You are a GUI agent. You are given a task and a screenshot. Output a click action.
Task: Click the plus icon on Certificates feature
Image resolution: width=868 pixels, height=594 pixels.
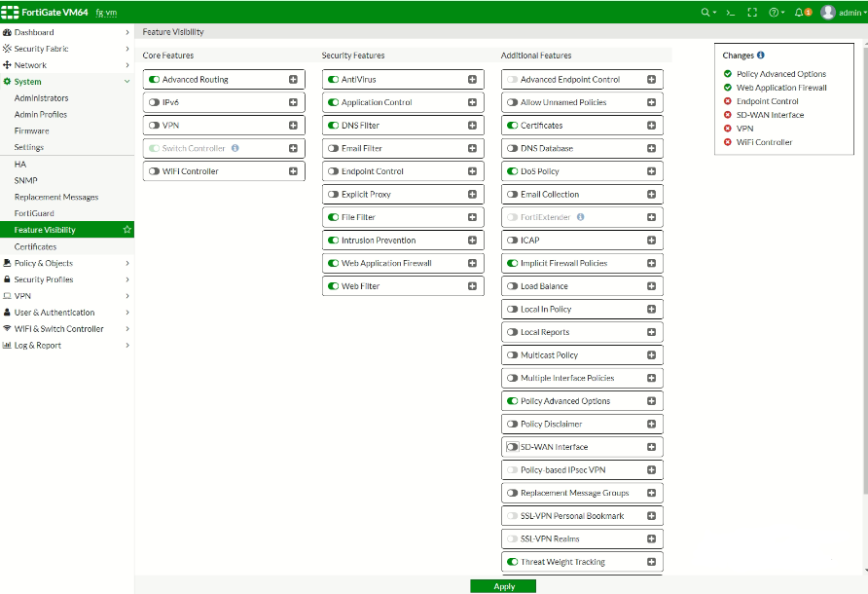[x=652, y=126]
